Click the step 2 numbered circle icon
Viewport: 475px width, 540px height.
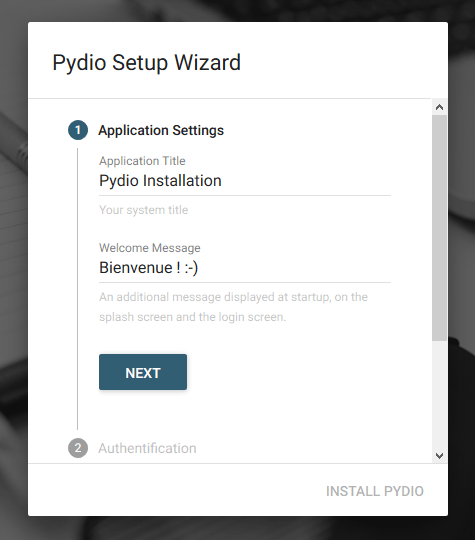(x=78, y=448)
